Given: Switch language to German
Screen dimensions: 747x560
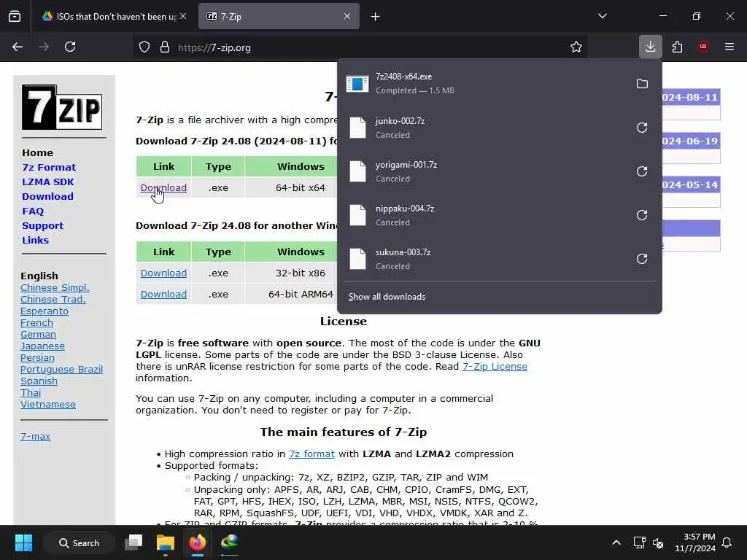Looking at the screenshot, I should point(38,334).
